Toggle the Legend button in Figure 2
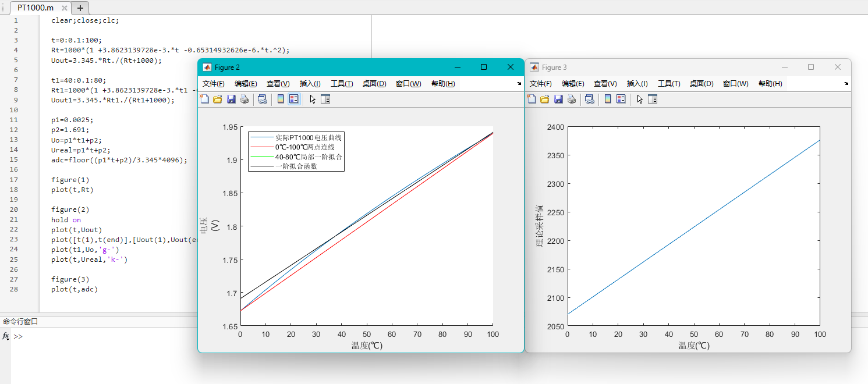The image size is (868, 384). coord(294,99)
